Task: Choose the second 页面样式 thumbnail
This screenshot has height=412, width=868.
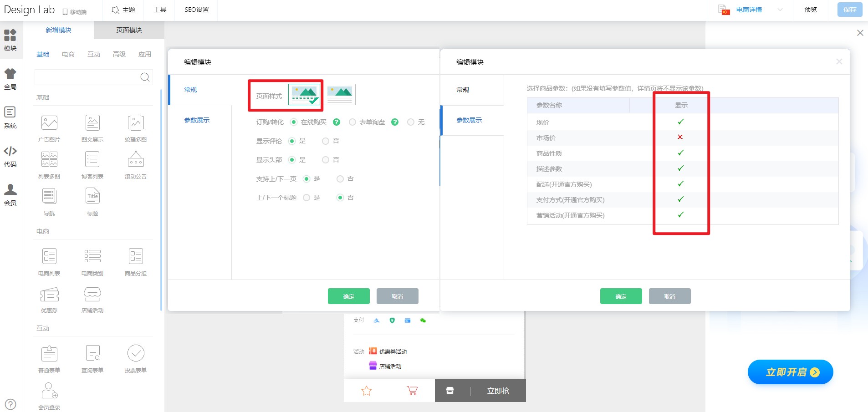Action: [341, 95]
